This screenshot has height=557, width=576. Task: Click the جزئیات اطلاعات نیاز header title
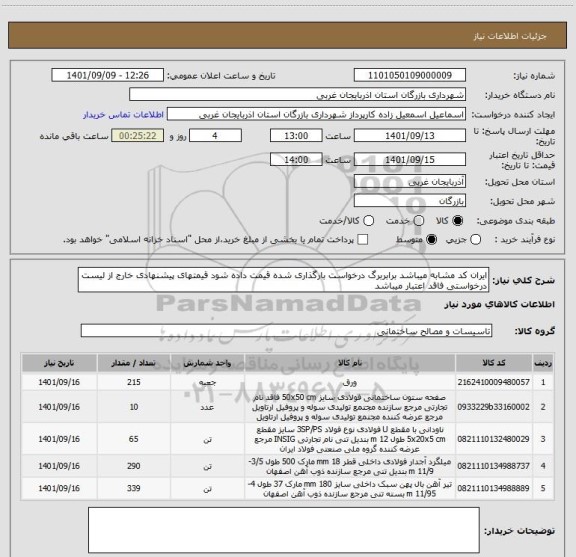click(510, 36)
